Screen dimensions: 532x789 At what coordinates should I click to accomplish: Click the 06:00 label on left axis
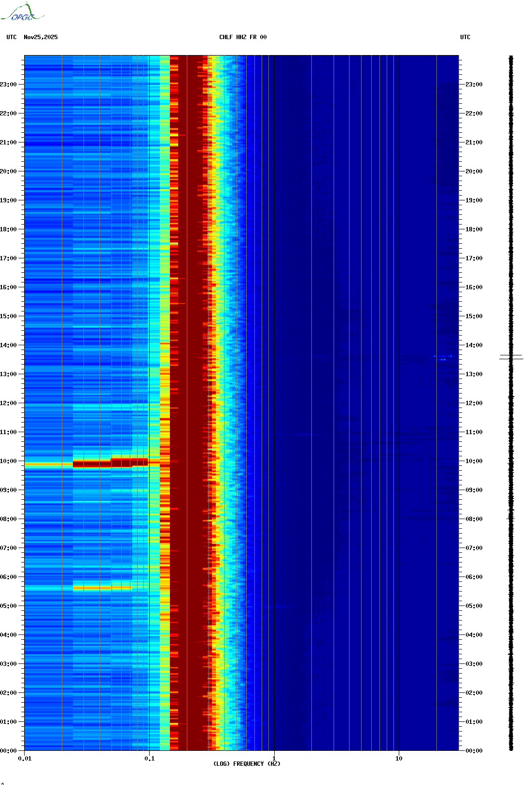point(9,577)
